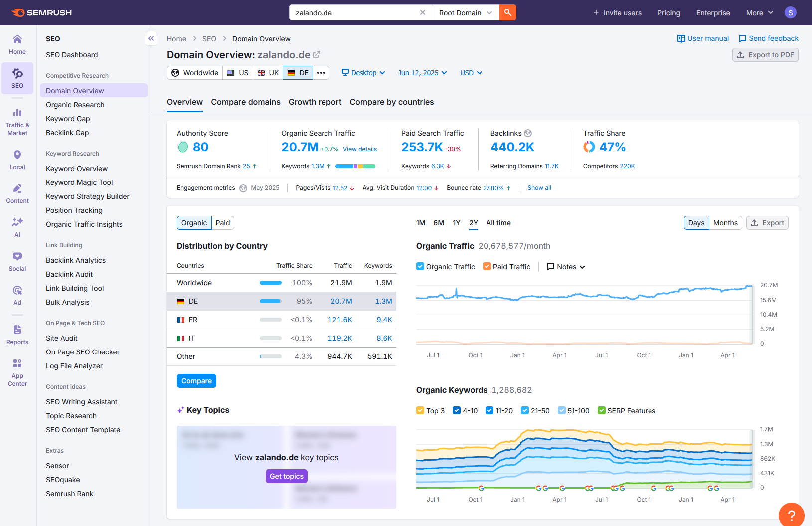The image size is (812, 526).
Task: Toggle 11-20 keywords checkbox
Action: point(489,411)
